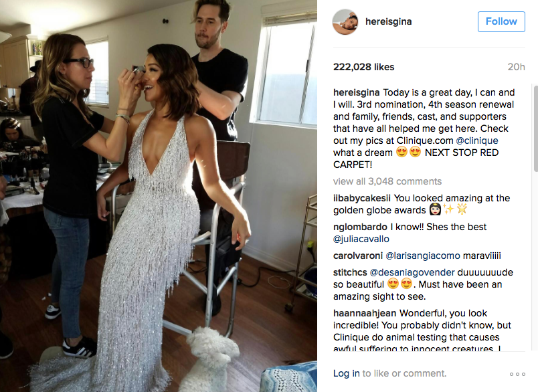View the 222,028 likes list

[364, 67]
